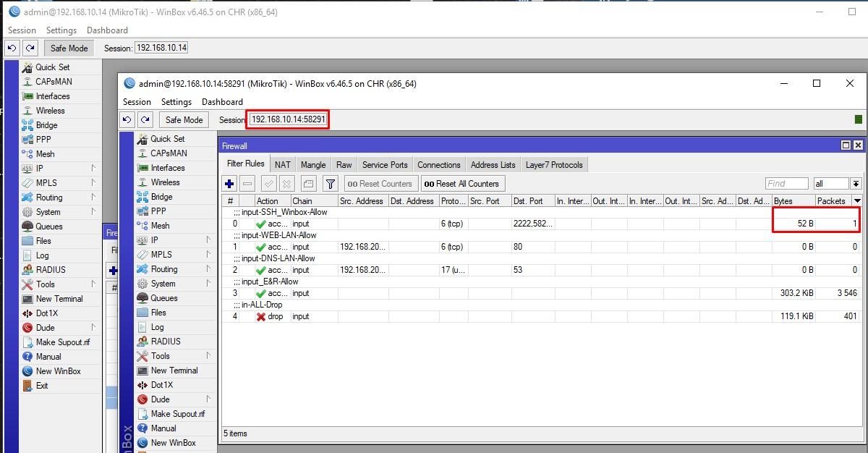
Task: Click redo arrow in back WinBox window
Action: [x=30, y=48]
